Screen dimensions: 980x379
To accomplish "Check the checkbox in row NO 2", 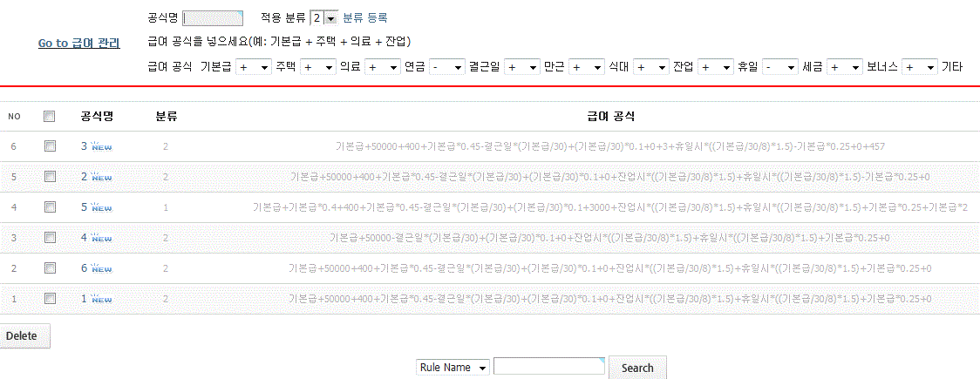I will [50, 267].
